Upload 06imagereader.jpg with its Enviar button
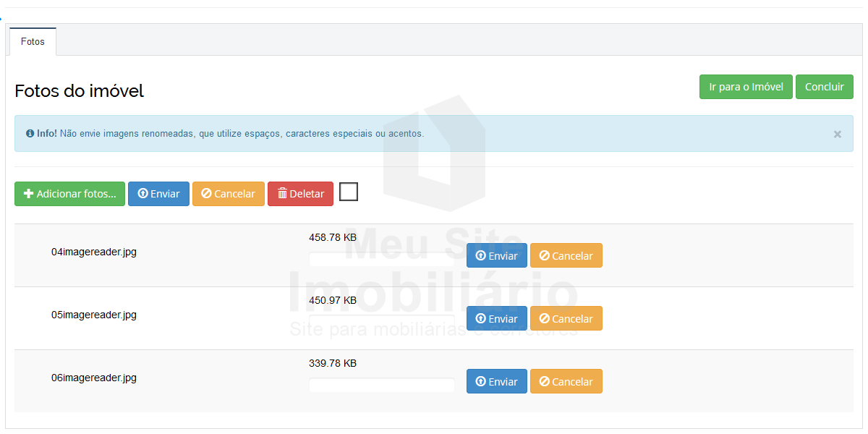The height and width of the screenshot is (434, 868). click(496, 381)
